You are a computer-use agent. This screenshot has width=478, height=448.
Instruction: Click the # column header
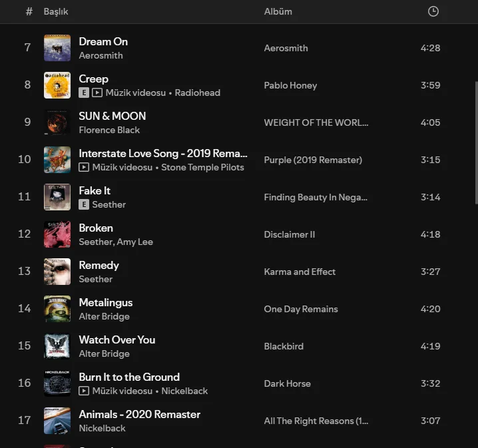click(x=29, y=11)
